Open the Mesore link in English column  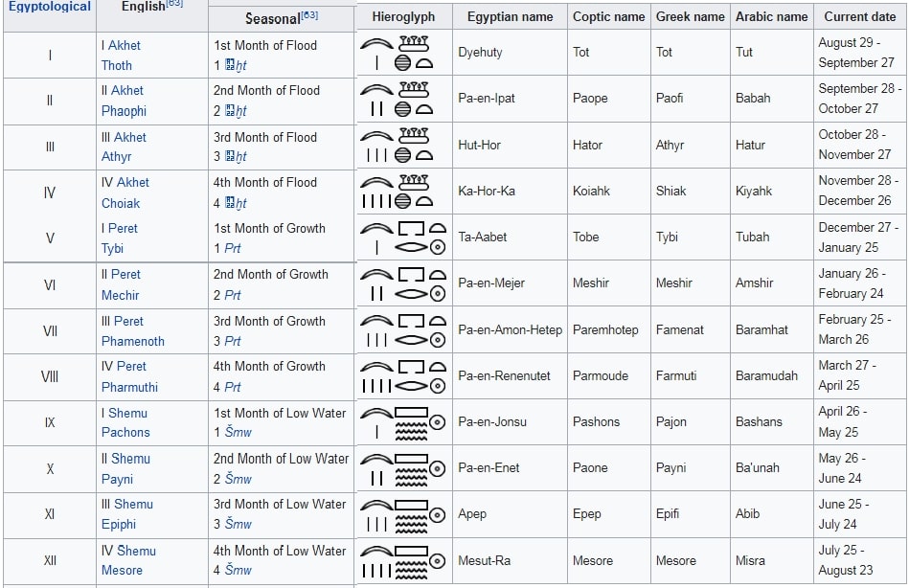pos(122,570)
